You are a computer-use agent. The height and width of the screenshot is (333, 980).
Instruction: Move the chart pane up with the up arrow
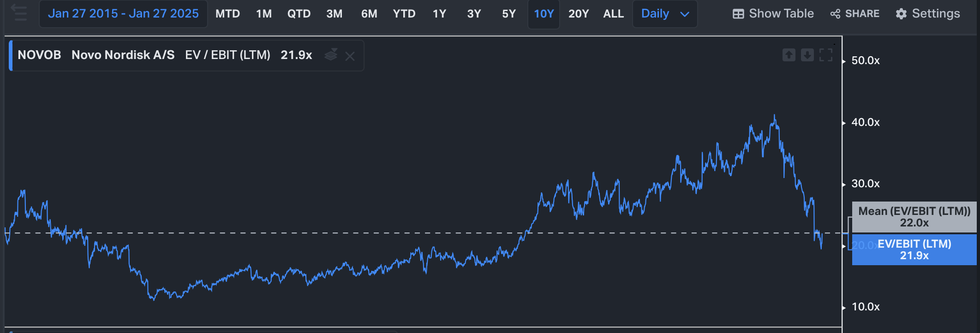coord(789,55)
